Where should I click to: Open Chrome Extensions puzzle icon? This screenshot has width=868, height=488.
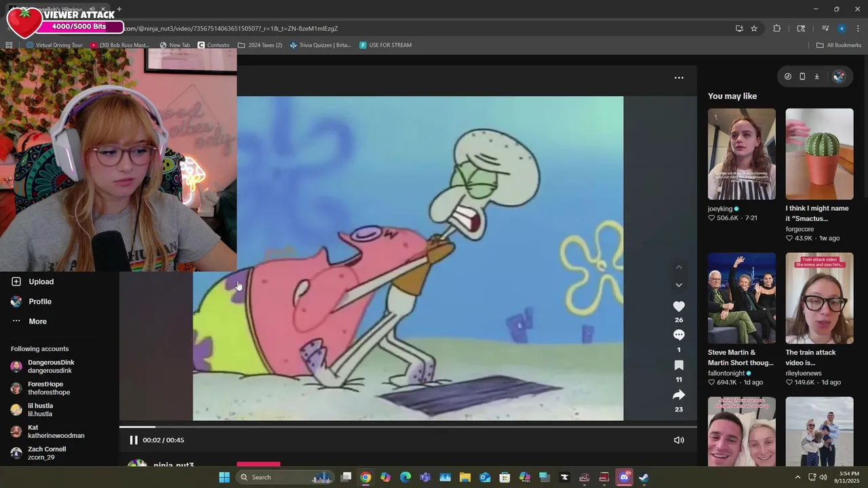pyautogui.click(x=777, y=28)
